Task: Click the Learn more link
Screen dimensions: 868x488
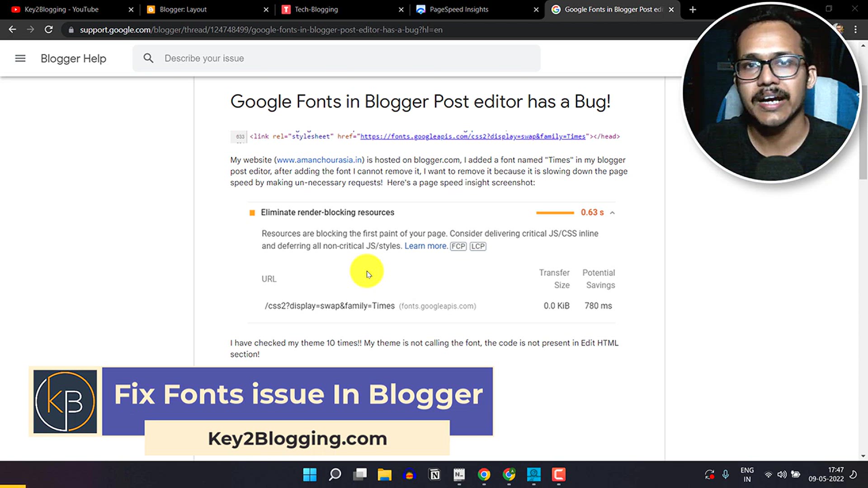Action: (426, 246)
